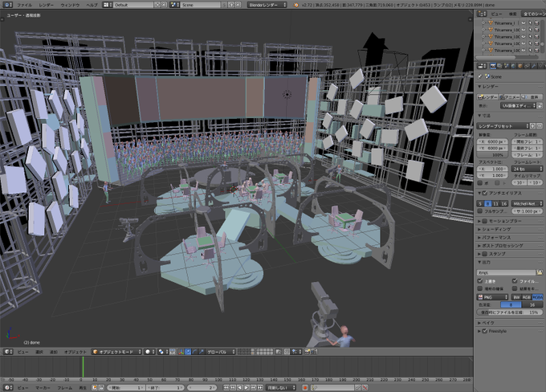The width and height of the screenshot is (546, 392).
Task: Enable the フルサンプル full sample checkbox
Action: (480, 211)
